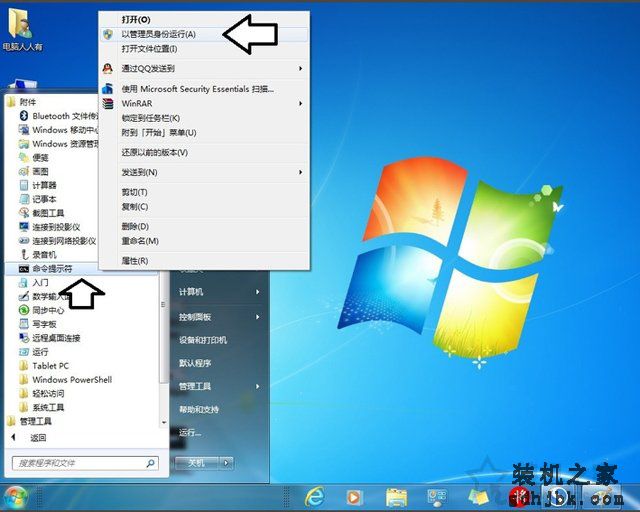
Task: Expand the 控制面板 submenu arrow
Action: [x=258, y=317]
